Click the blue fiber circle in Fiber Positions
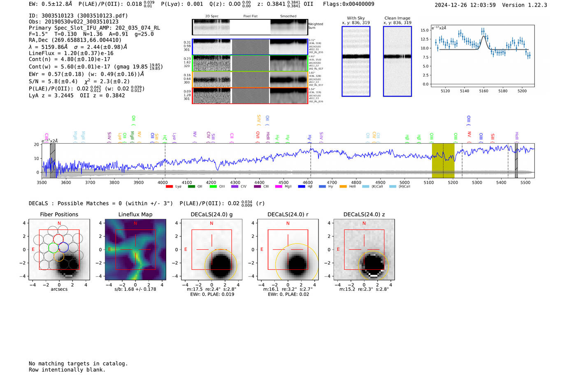576x392 pixels. coord(63,248)
